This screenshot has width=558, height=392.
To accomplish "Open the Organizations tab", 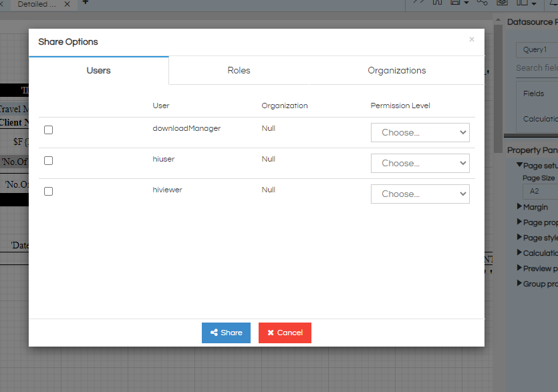I will [x=397, y=70].
